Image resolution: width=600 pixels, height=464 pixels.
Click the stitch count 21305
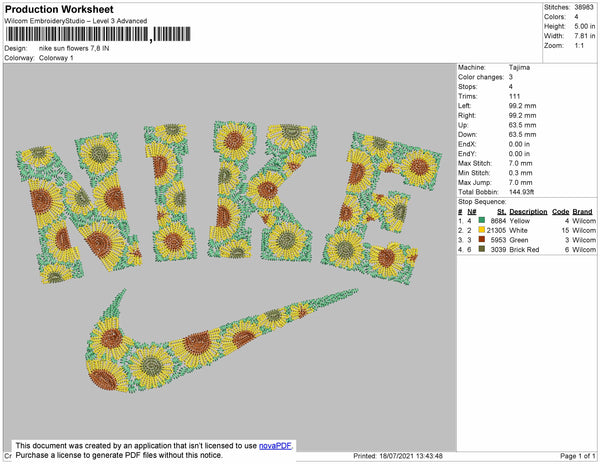click(496, 230)
